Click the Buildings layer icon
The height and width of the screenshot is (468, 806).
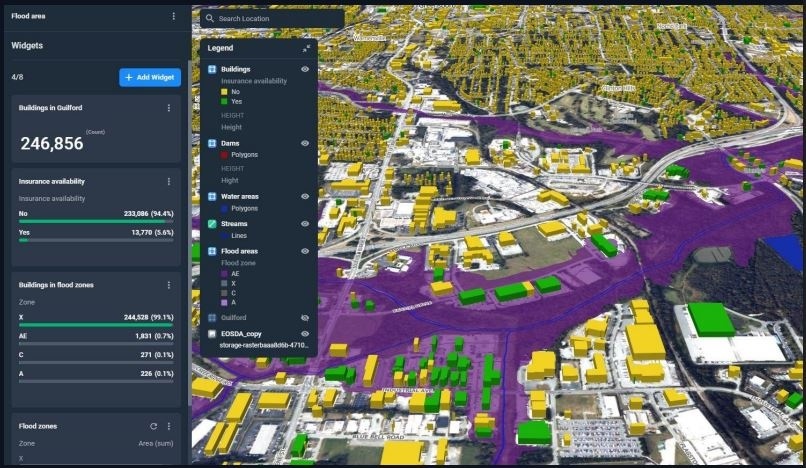click(x=212, y=69)
